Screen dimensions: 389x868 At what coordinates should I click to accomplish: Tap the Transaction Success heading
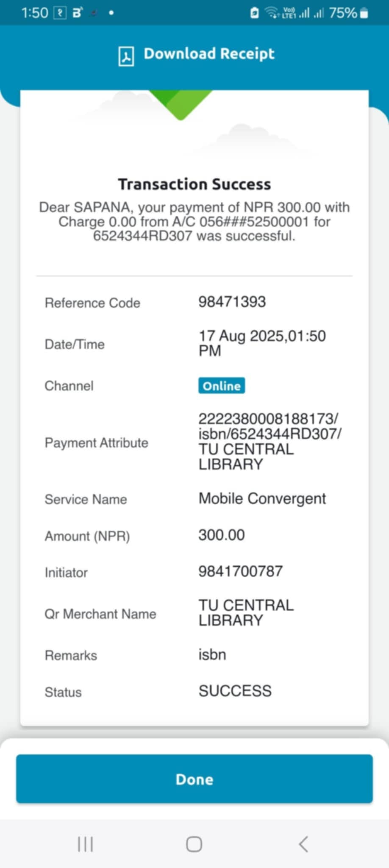pyautogui.click(x=194, y=184)
